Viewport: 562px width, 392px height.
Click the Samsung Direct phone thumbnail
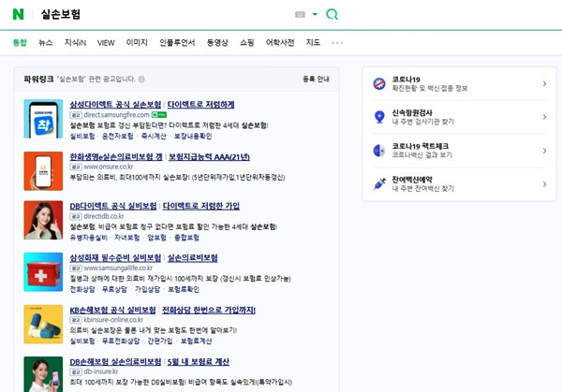[x=43, y=119]
